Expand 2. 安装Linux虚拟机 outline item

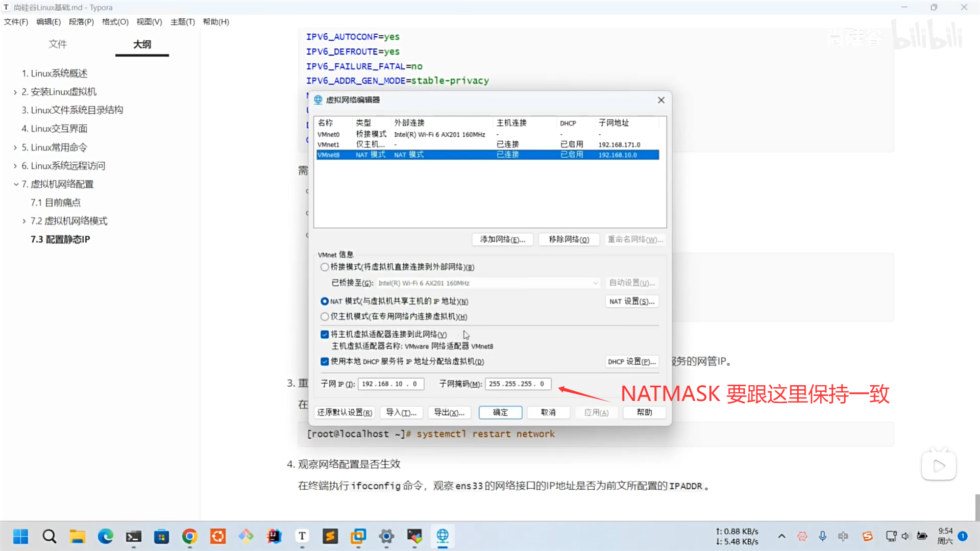15,92
